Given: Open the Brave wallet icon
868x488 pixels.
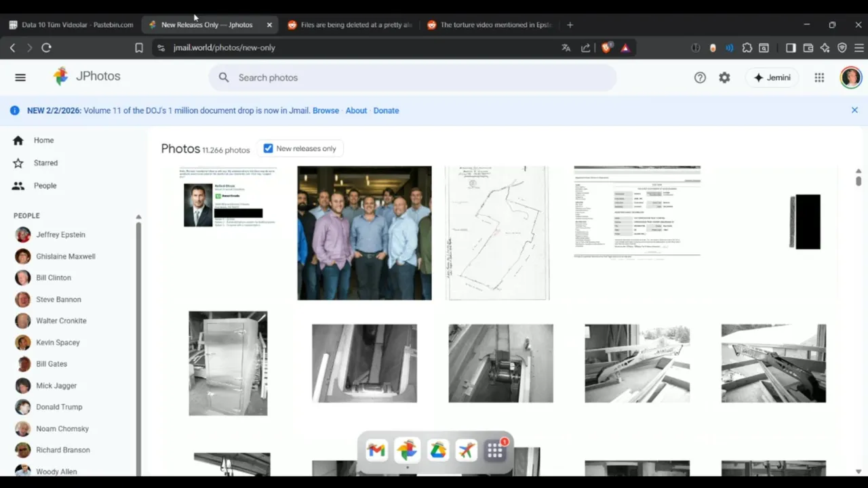Looking at the screenshot, I should 808,47.
